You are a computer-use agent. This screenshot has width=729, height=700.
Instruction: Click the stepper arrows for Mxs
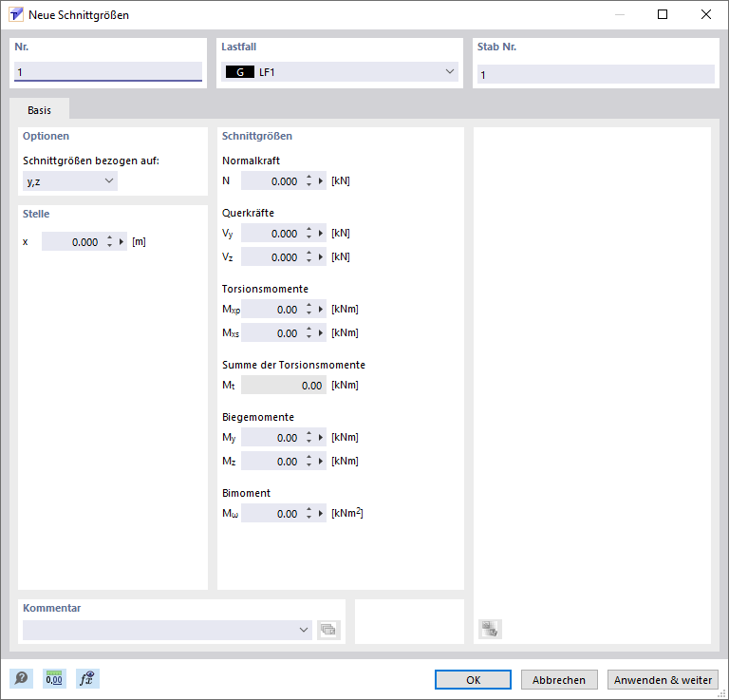[x=309, y=333]
